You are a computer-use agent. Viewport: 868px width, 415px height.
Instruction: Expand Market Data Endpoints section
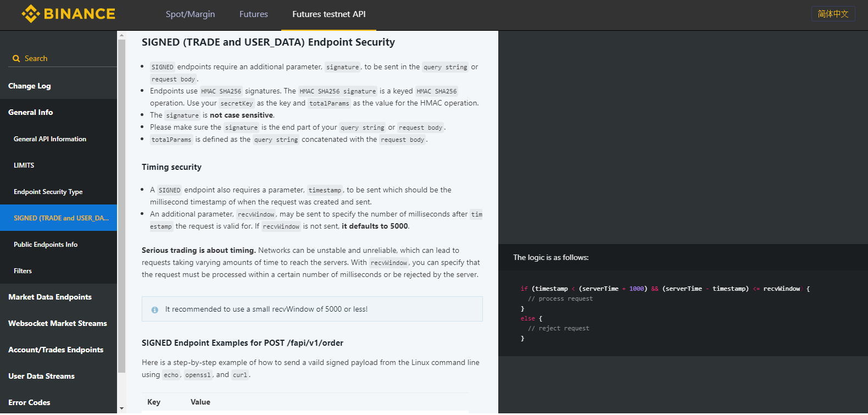tap(50, 297)
